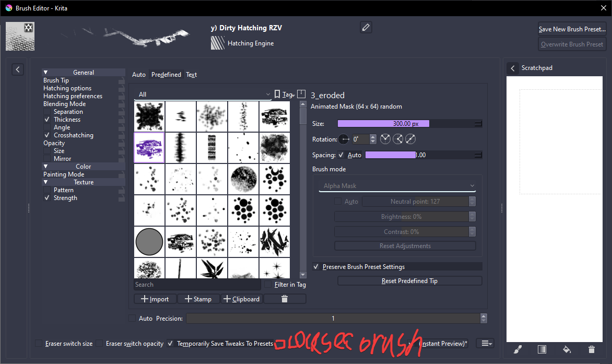Image resolution: width=612 pixels, height=364 pixels.
Task: Switch to the Text brush tip tab
Action: [x=191, y=75]
